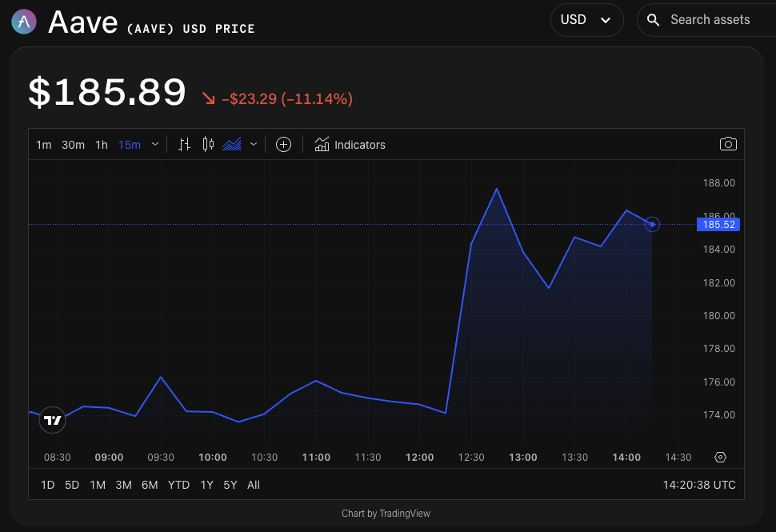Select the 1h interval
776x532 pixels.
[101, 145]
